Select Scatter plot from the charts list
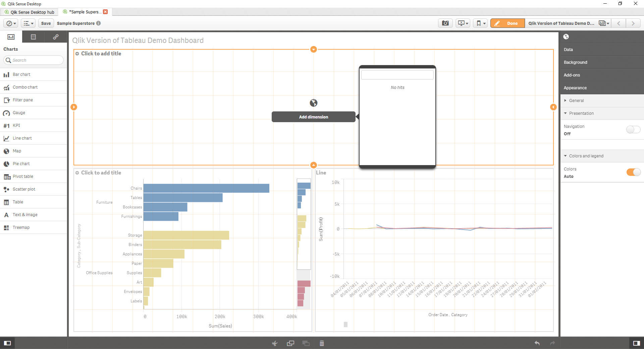Screen dimensions: 644x349 (34, 189)
